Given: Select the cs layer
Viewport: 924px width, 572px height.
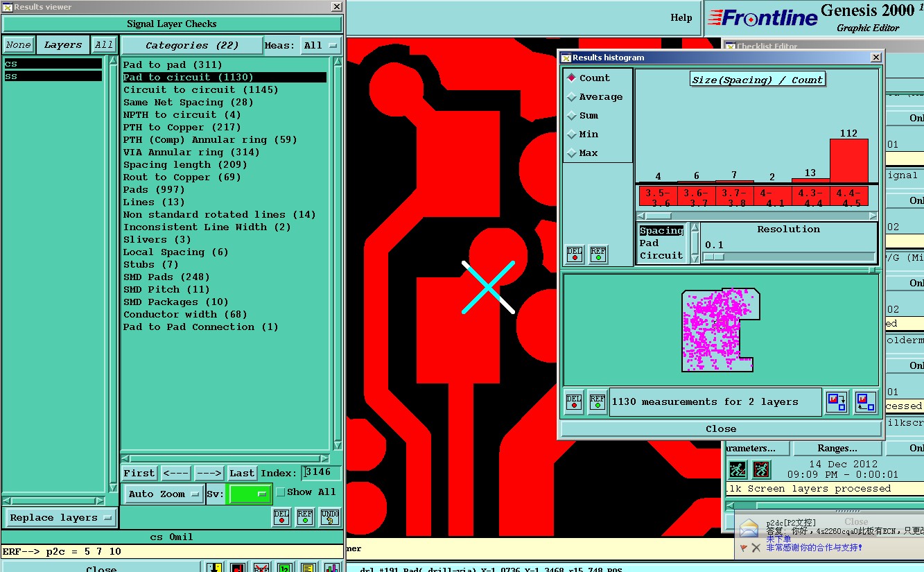Looking at the screenshot, I should pos(53,64).
